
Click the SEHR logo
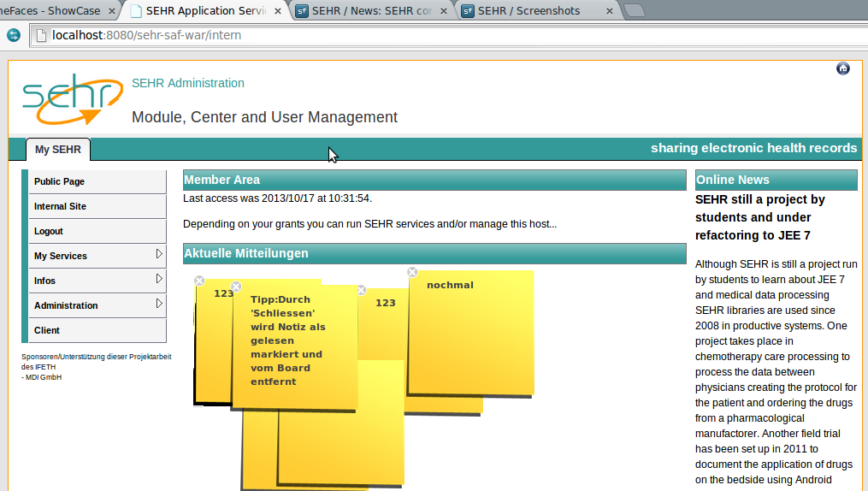[x=72, y=98]
